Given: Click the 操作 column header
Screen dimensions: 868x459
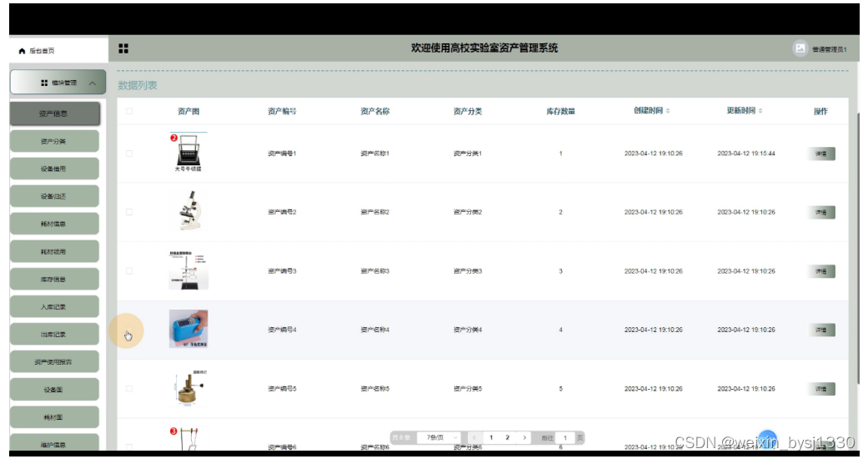Looking at the screenshot, I should pos(820,112).
